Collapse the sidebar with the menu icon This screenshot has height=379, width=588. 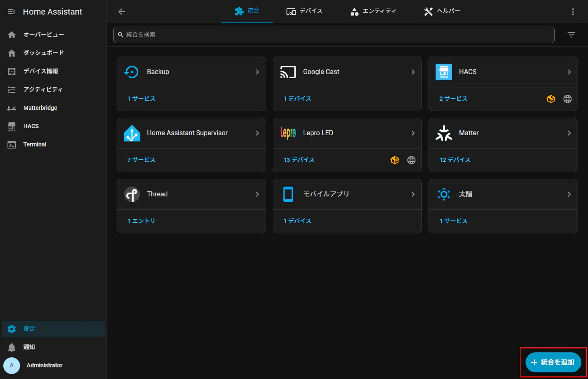[x=12, y=12]
